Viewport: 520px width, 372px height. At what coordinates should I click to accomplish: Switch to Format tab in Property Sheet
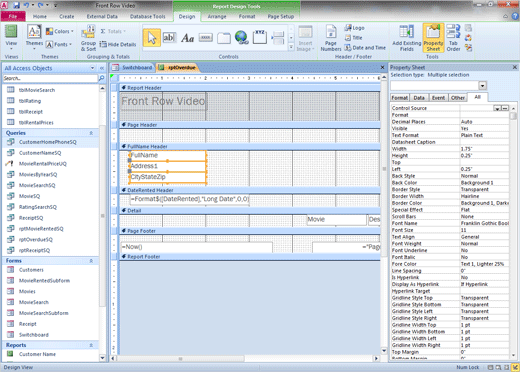399,98
